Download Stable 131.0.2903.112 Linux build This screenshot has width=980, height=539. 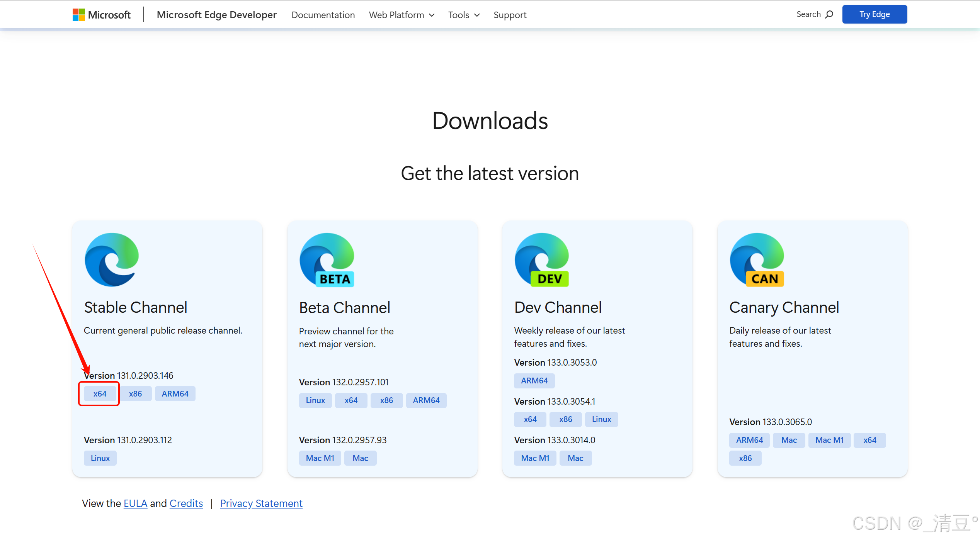coord(100,458)
